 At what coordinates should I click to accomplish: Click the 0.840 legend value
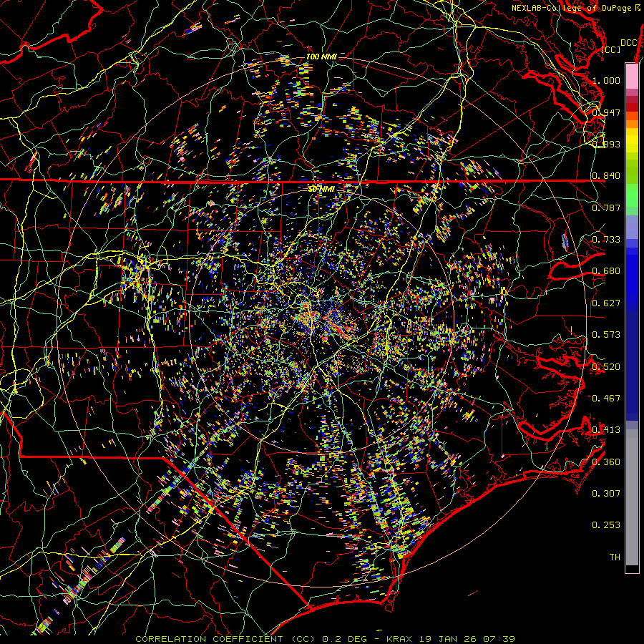(x=606, y=176)
